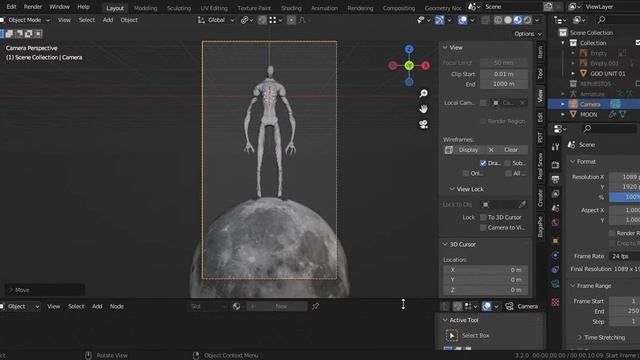Open the Render properties tab icon
The image size is (640, 360).
tap(555, 165)
